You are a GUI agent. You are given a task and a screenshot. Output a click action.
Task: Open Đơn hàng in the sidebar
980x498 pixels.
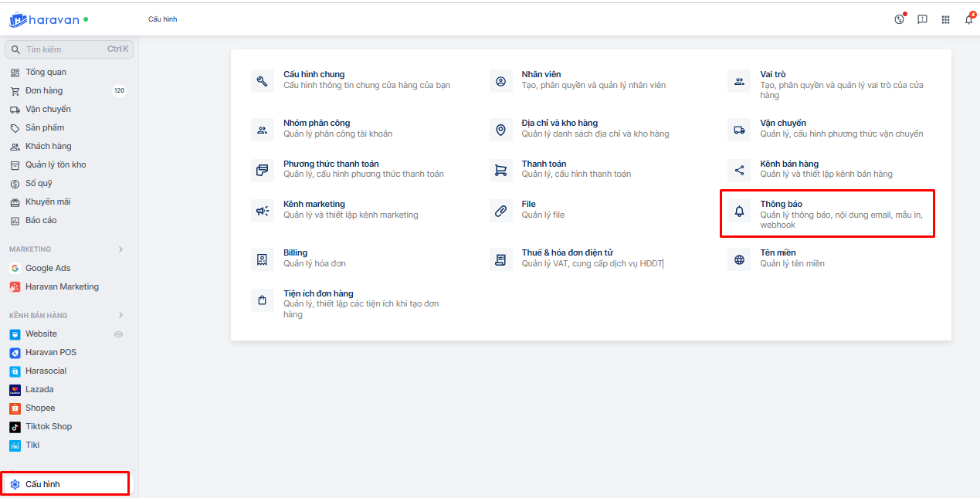coord(44,90)
